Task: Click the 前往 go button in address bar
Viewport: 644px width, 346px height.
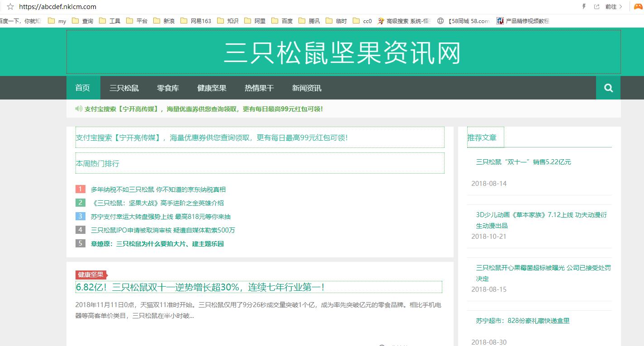Action: (614, 7)
